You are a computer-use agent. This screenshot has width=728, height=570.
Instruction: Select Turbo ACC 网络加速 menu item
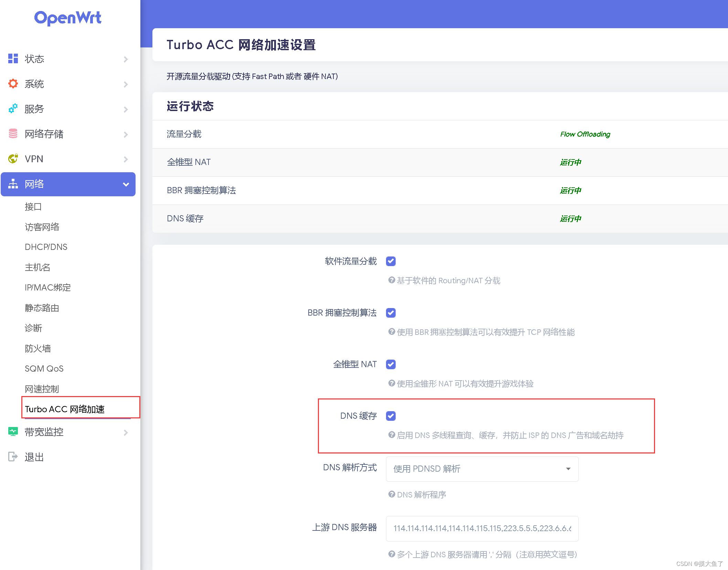pos(65,409)
